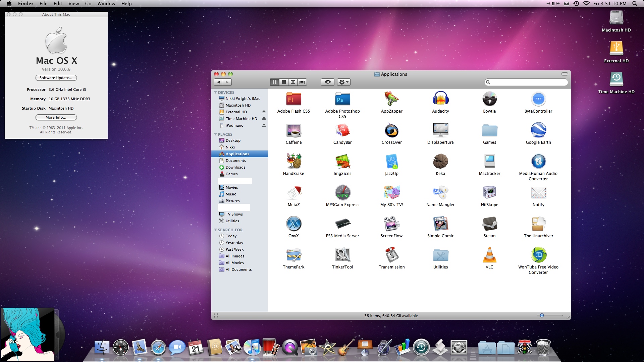Collapse the SEARCH FOR sidebar section
Screen dimensions: 644x362
coord(215,230)
